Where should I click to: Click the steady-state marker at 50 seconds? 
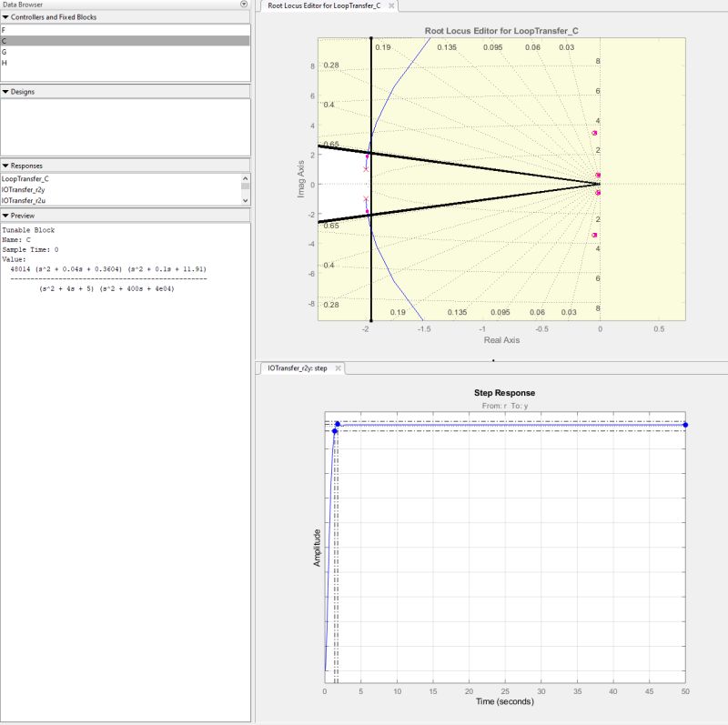(x=685, y=425)
